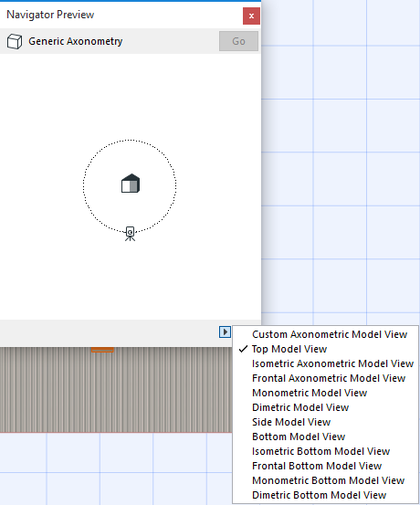
Task: Choose Dimetric Bottom Model View
Action: click(325, 495)
